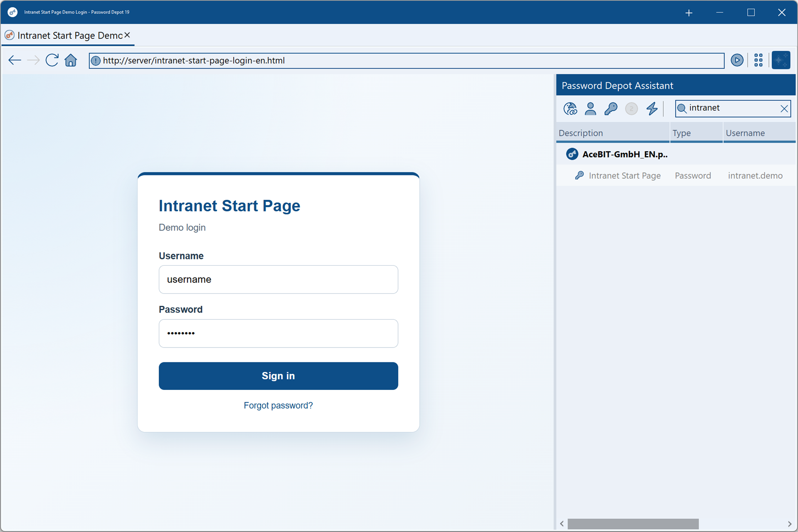Sort by the Description column header
Image resolution: width=798 pixels, height=532 pixels.
pyautogui.click(x=613, y=133)
